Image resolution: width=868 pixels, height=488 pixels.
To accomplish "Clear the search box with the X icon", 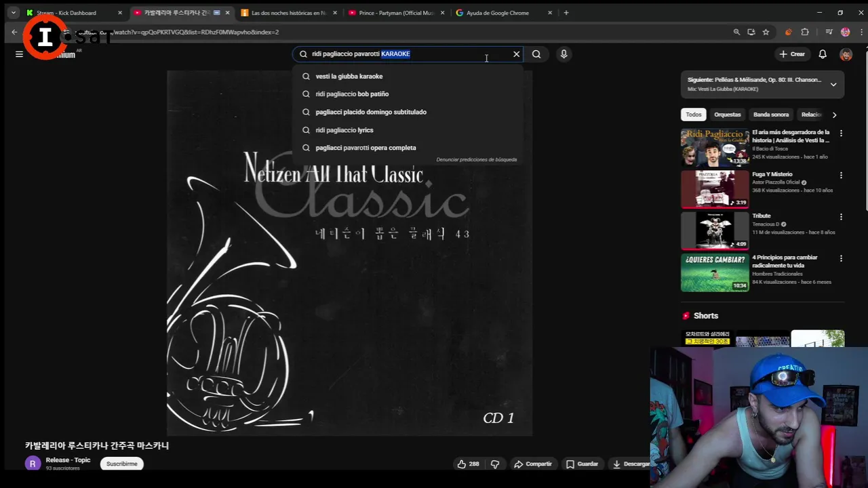I will 517,54.
